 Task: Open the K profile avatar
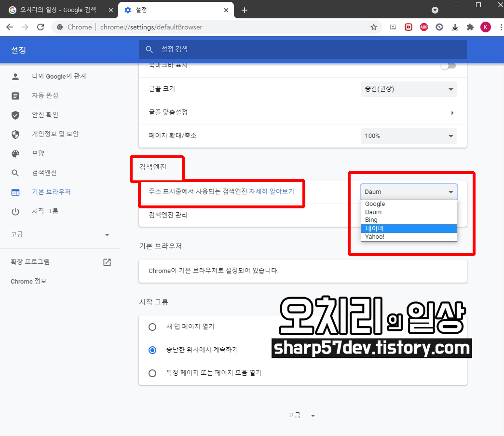[485, 27]
